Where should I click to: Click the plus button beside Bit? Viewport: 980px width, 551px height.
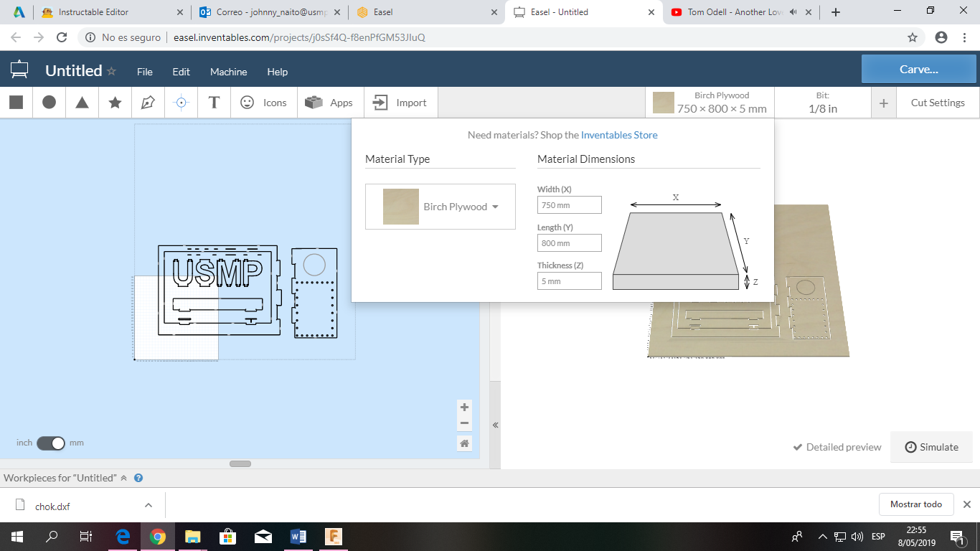tap(883, 103)
